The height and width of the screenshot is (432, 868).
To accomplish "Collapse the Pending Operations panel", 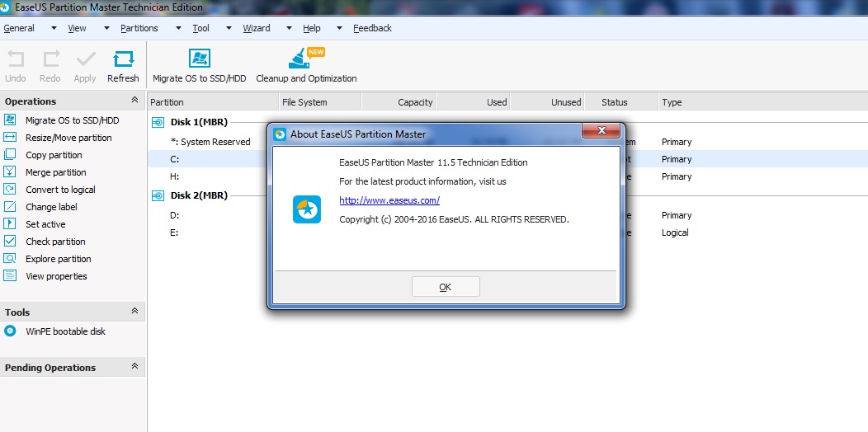I will click(x=134, y=366).
